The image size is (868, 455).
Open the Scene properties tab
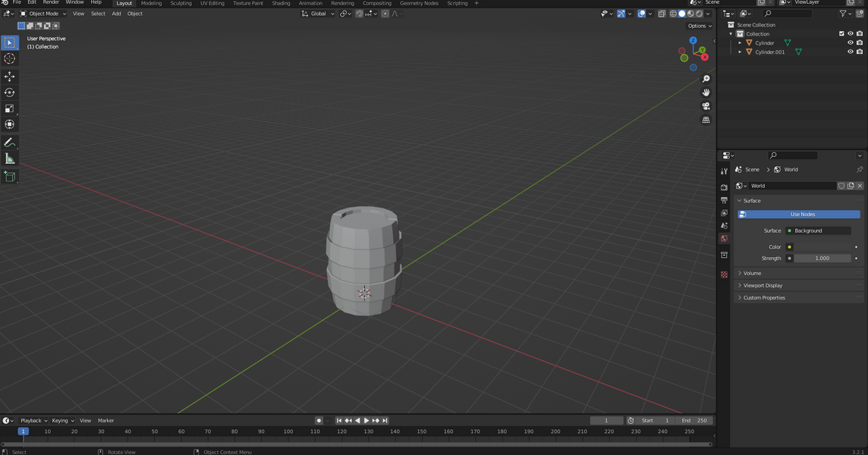[724, 226]
